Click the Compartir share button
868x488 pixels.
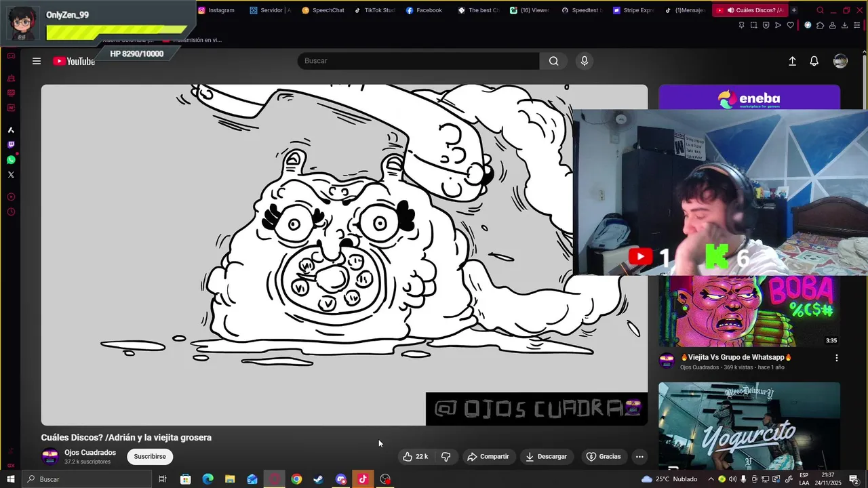pos(488,456)
